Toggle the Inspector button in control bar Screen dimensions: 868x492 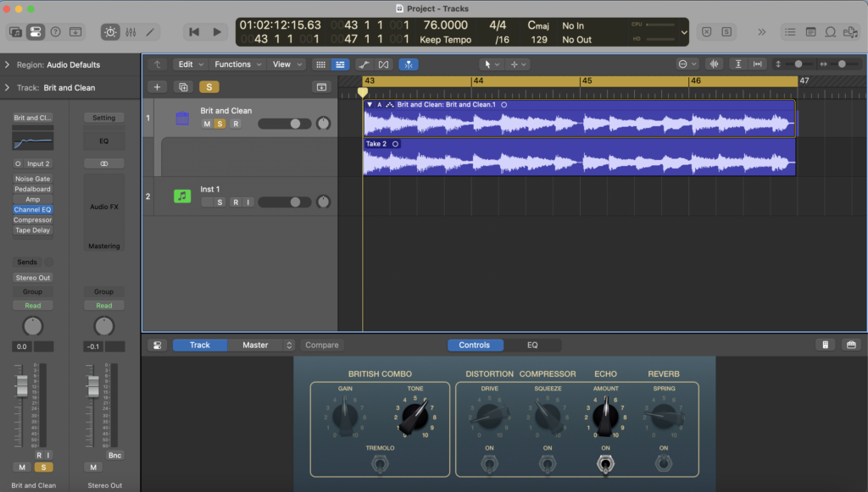(x=36, y=32)
